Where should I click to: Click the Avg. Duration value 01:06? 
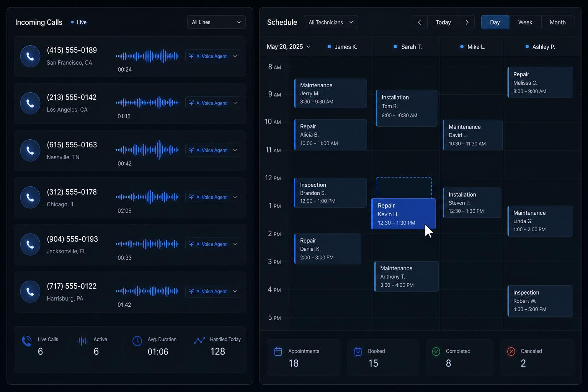pyautogui.click(x=158, y=351)
